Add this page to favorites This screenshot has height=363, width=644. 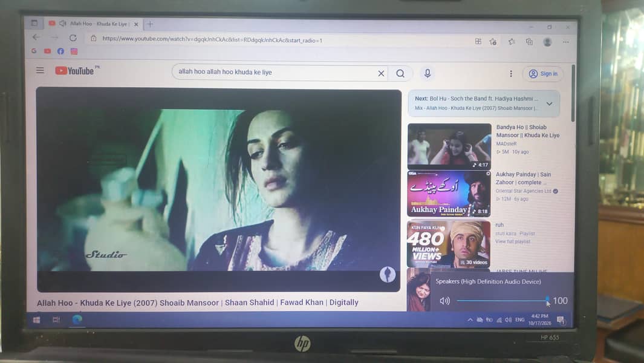pyautogui.click(x=493, y=42)
